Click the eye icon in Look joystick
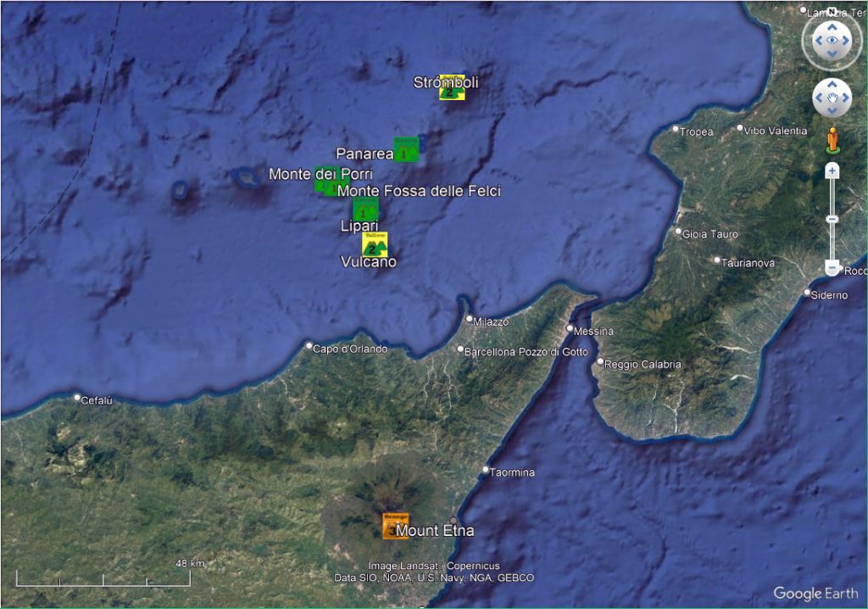The height and width of the screenshot is (609, 868). 832,41
